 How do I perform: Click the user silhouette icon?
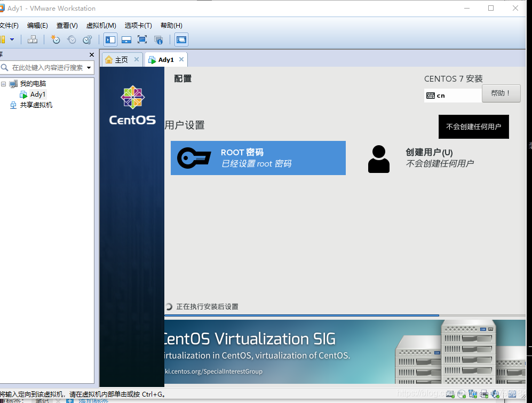(x=379, y=159)
